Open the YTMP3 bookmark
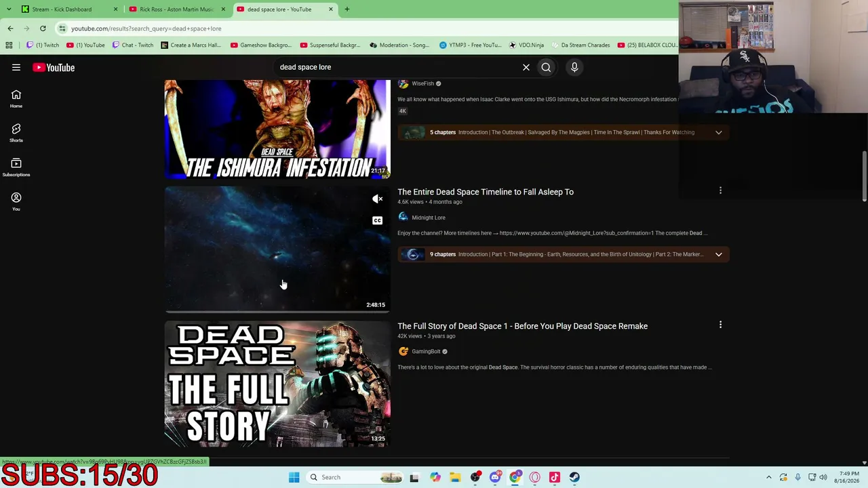This screenshot has width=868, height=488. point(471,45)
